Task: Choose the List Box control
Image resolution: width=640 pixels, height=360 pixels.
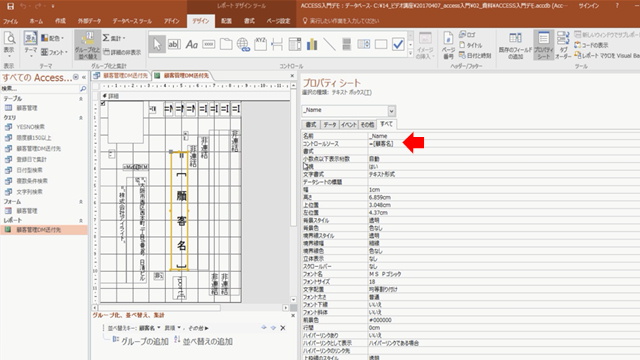Action: click(x=363, y=44)
